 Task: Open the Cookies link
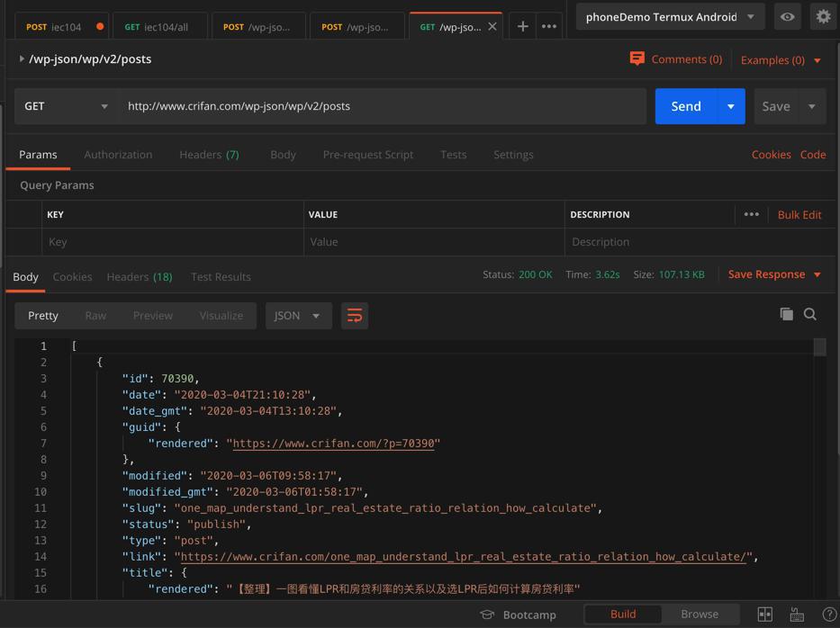(771, 155)
